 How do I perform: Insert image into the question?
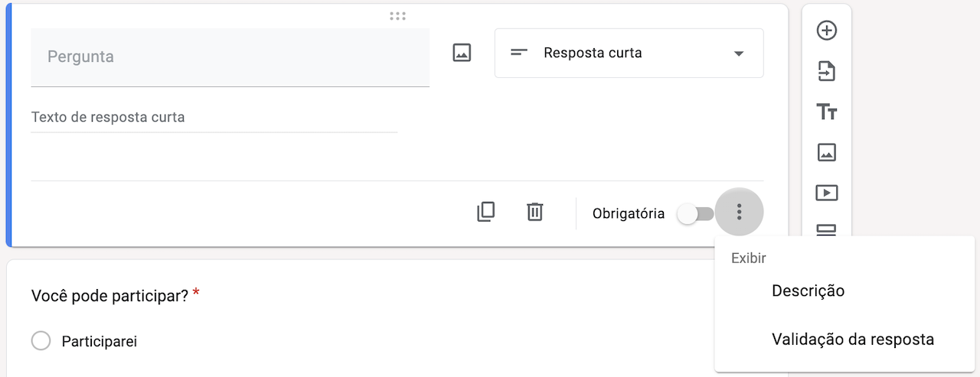coord(462,53)
